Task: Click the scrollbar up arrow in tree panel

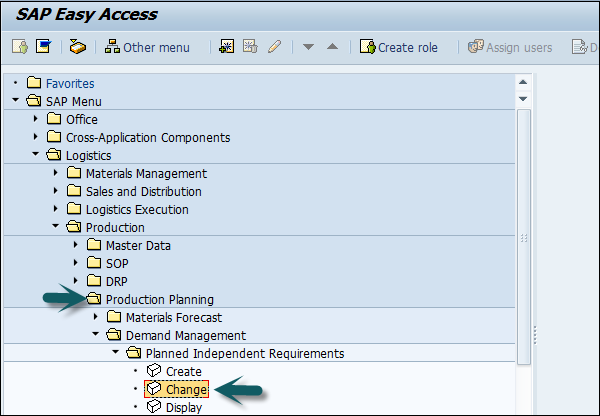Action: click(x=523, y=83)
